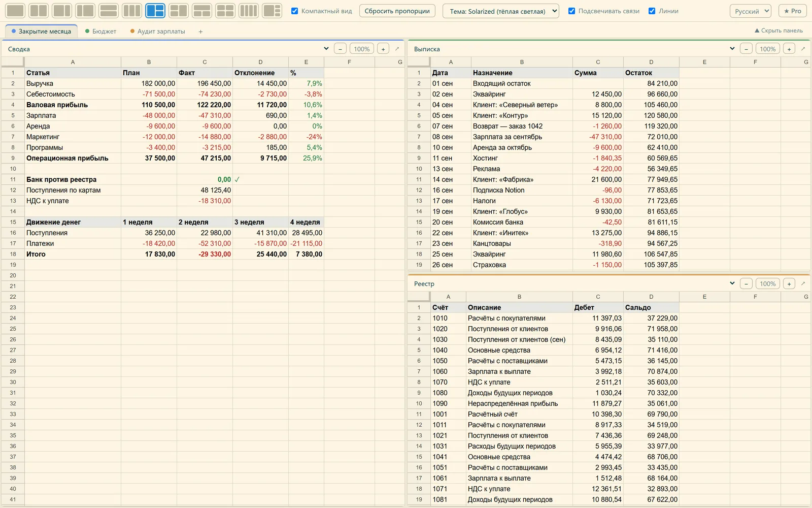812x508 pixels.
Task: Select the two-left one-right layout icon
Action: coord(179,11)
